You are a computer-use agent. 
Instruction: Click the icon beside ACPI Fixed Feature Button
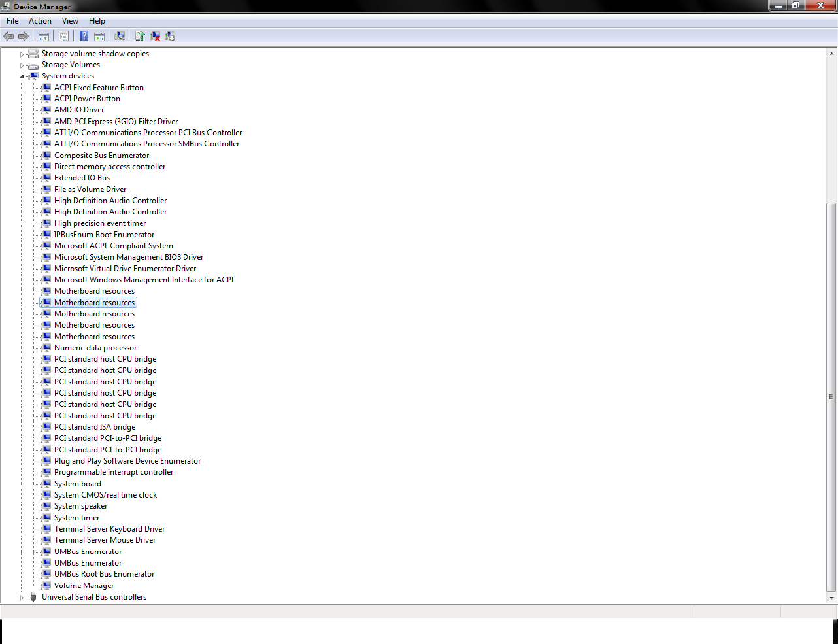coord(46,88)
